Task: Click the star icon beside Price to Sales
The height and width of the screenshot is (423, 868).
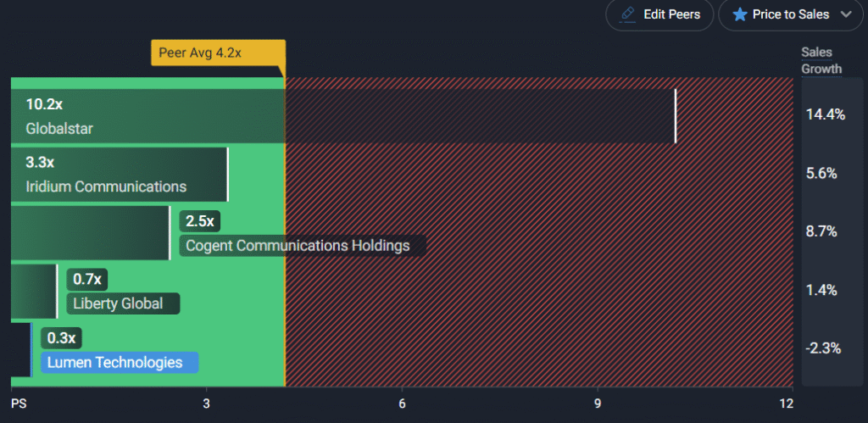Action: (x=739, y=14)
